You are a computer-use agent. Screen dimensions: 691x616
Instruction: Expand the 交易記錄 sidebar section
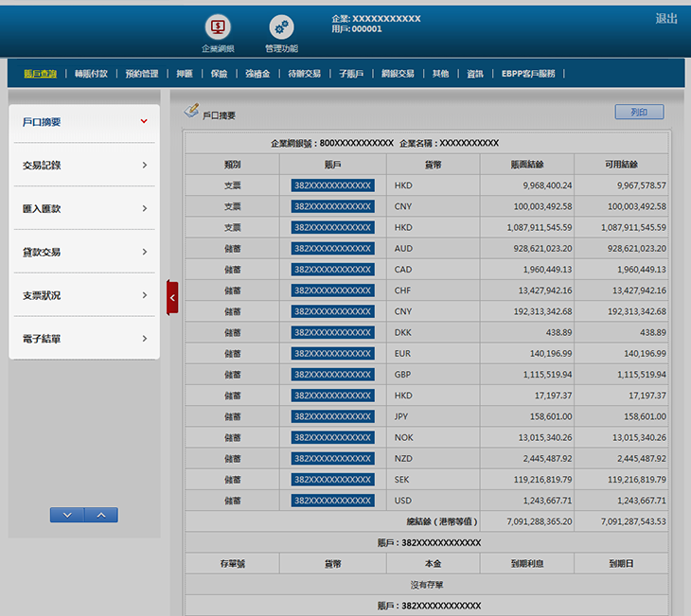point(144,166)
